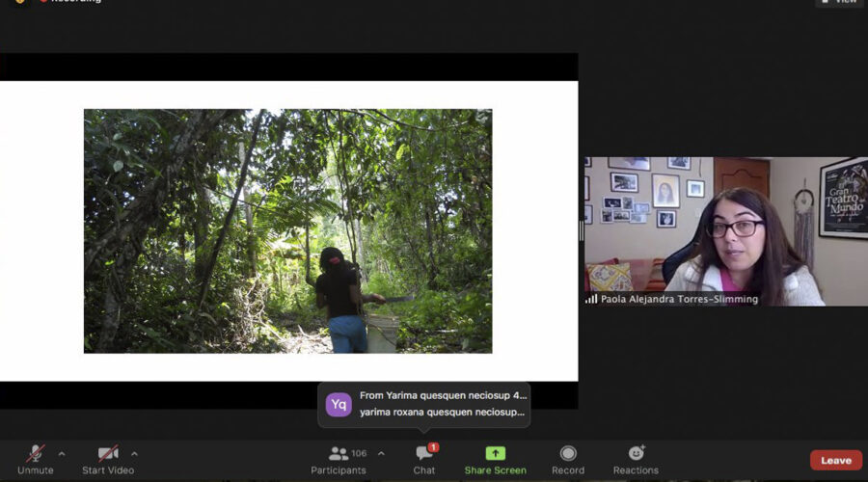Open the Chat panel
Screen dimensions: 868x482
(x=424, y=460)
